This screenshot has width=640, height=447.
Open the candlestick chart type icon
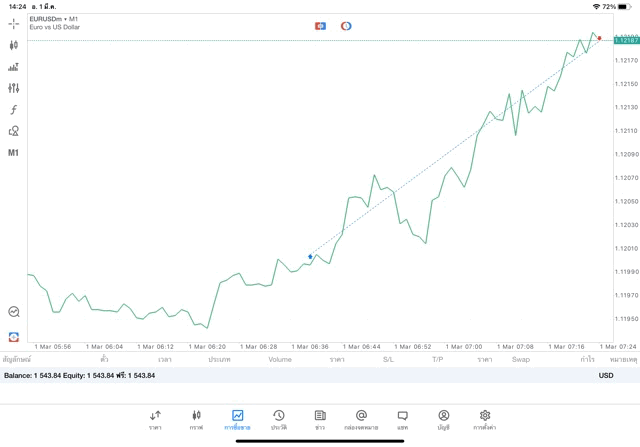click(13, 45)
